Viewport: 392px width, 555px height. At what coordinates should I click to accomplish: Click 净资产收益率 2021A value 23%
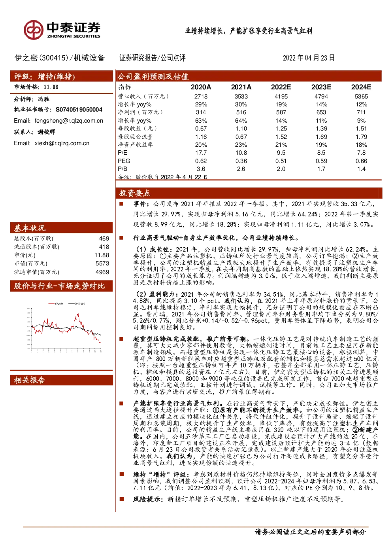click(241, 145)
